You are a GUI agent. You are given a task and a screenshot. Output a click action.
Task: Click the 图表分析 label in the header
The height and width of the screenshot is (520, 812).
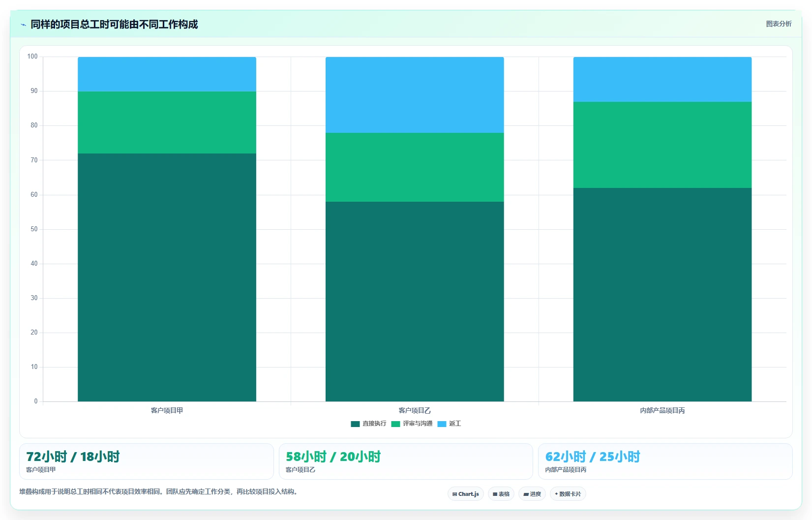click(779, 24)
